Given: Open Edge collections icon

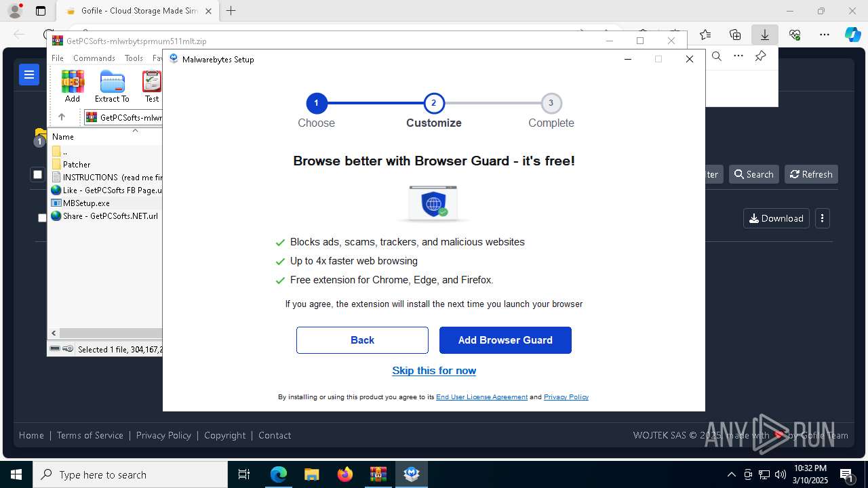Looking at the screenshot, I should pos(735,35).
